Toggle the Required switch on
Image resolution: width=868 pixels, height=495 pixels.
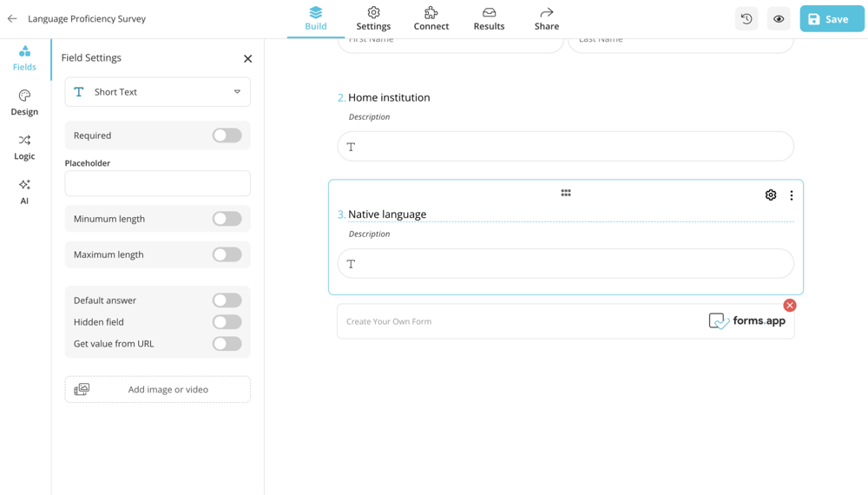[x=227, y=135]
